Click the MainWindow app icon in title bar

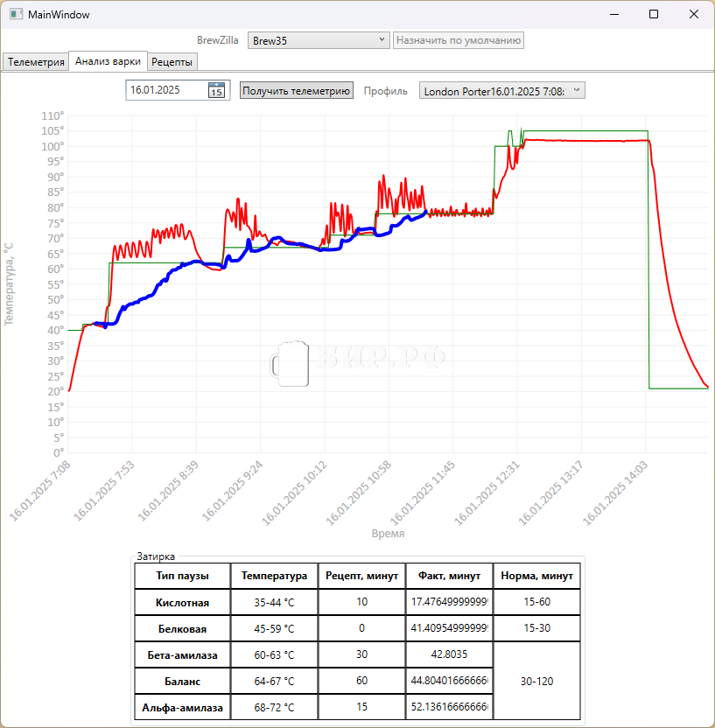(x=16, y=15)
